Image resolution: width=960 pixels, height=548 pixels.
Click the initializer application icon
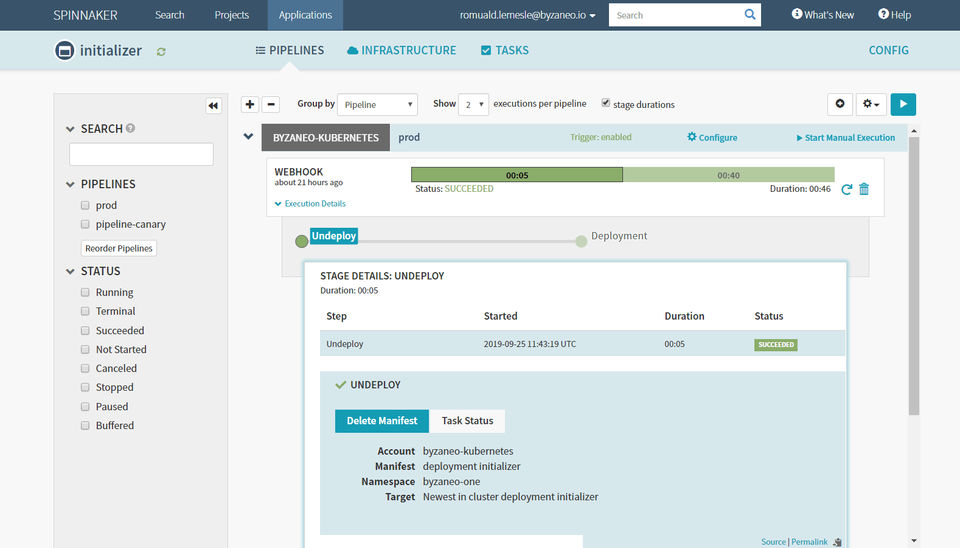click(64, 50)
